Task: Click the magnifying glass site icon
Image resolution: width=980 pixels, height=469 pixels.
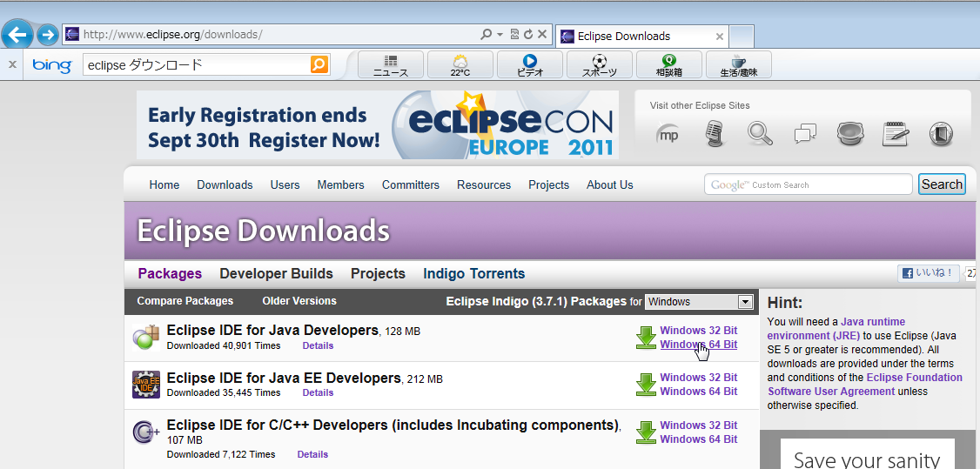Action: click(x=760, y=134)
